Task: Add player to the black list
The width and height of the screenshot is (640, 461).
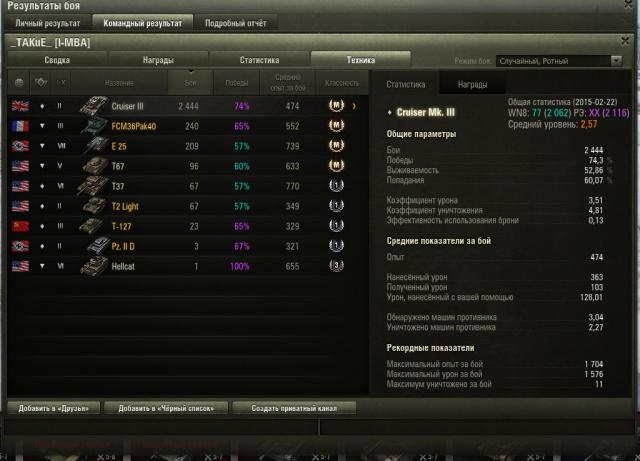Action: tap(166, 408)
